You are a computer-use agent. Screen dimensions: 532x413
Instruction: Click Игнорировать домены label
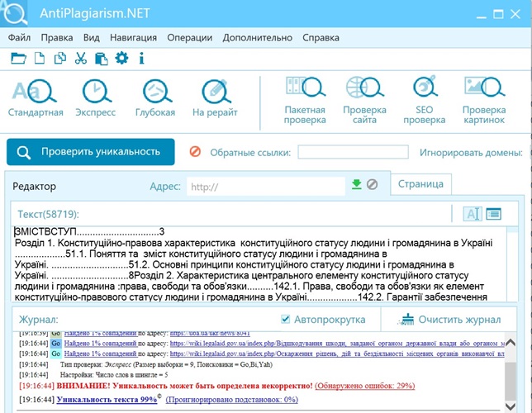point(471,153)
